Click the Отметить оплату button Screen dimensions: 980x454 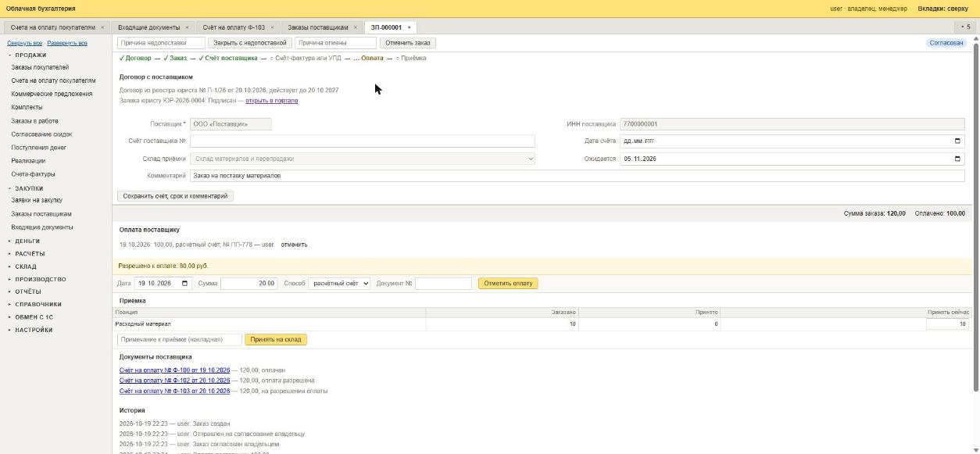coord(508,284)
